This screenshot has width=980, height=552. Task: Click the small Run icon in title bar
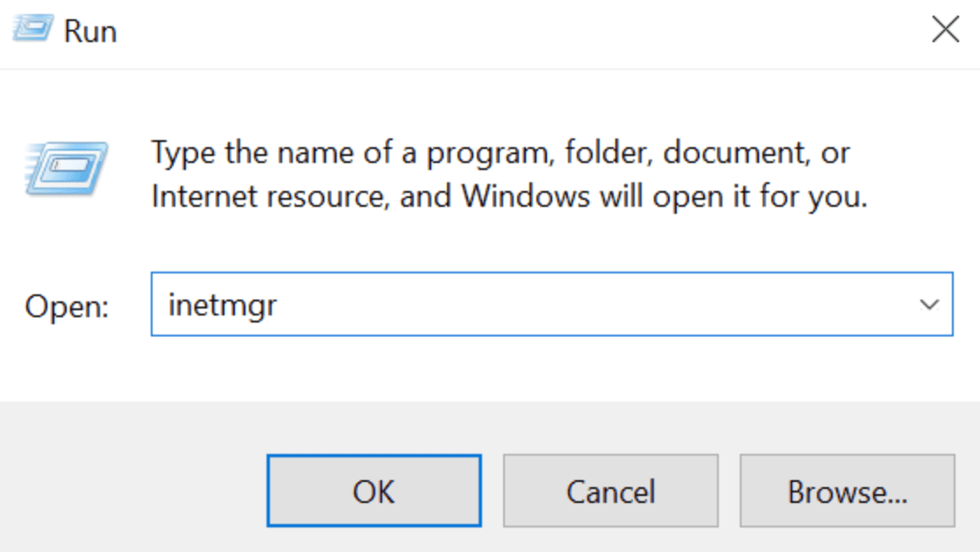click(x=32, y=32)
